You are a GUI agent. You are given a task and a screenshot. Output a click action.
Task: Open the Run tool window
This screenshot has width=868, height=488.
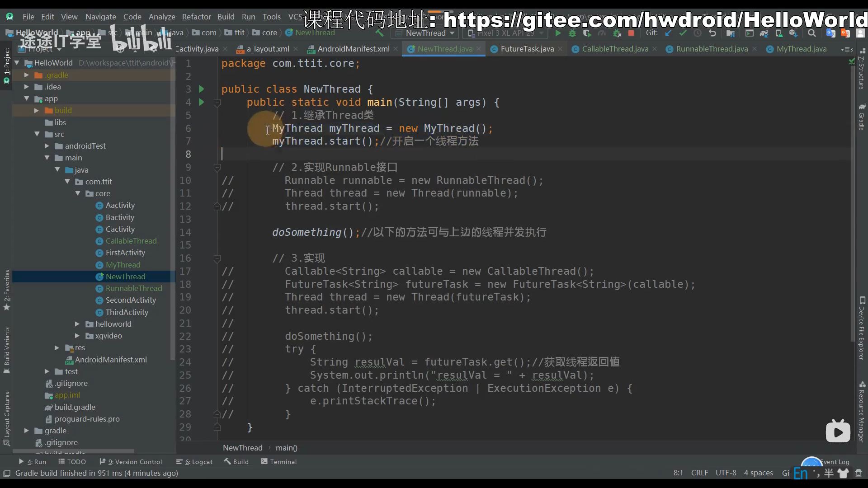tap(32, 462)
